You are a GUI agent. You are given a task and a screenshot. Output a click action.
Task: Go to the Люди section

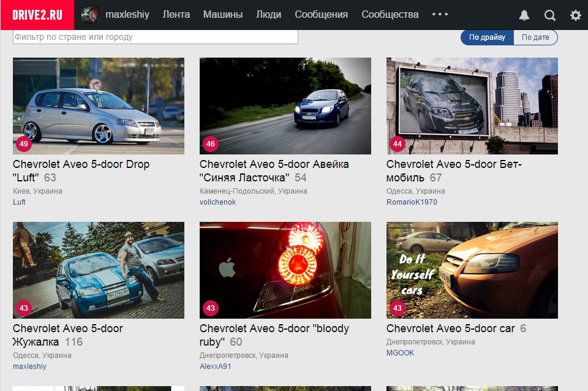(268, 14)
